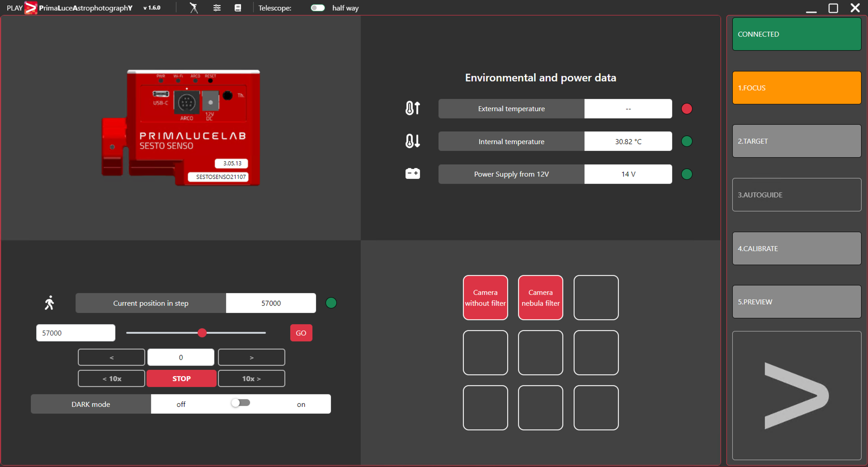Click the < 10x move button
Viewport: 868px width, 467px height.
click(x=111, y=378)
